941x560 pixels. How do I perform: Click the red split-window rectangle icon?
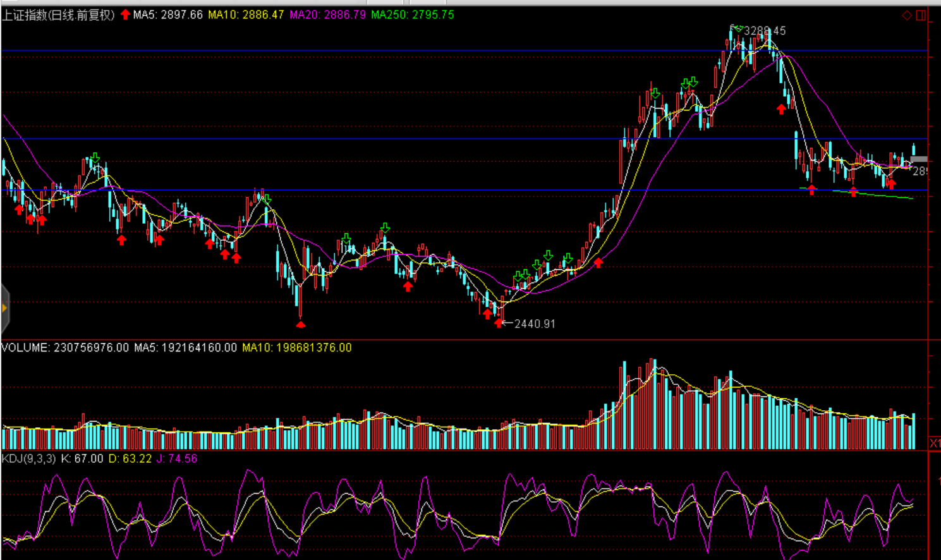[921, 15]
